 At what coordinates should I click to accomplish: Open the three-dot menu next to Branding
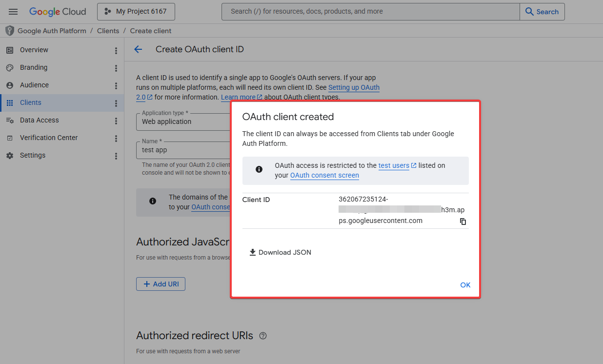tap(116, 68)
